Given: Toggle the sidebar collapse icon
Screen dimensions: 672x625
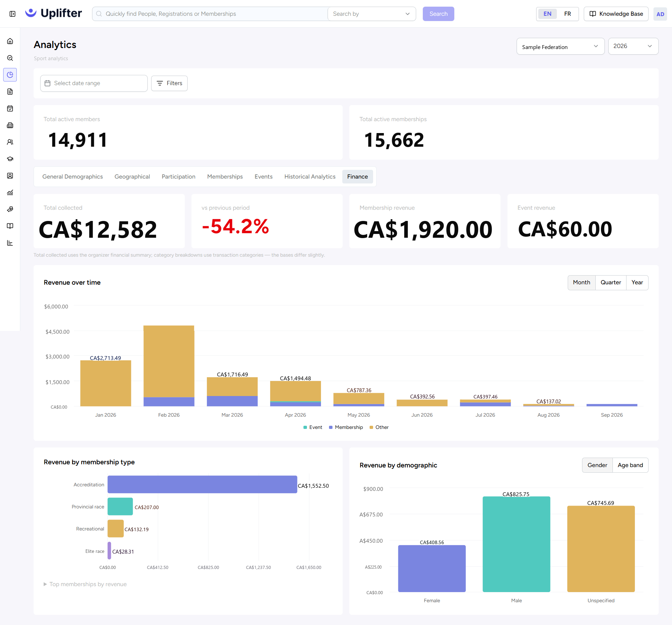Looking at the screenshot, I should tap(13, 14).
